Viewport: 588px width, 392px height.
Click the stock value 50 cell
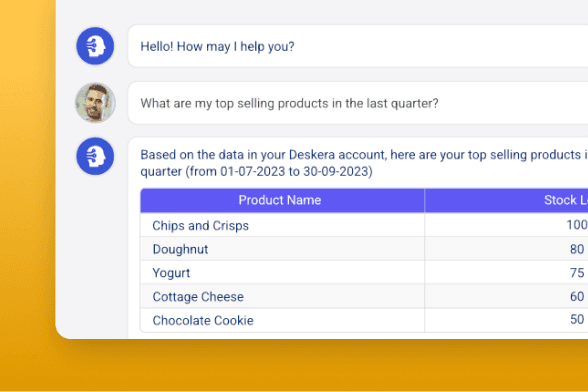(506, 320)
